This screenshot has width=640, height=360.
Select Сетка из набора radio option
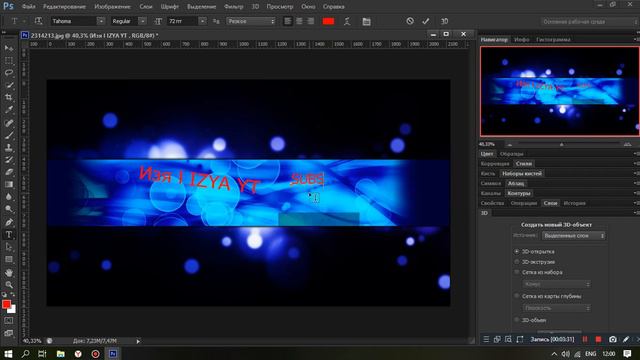tap(517, 272)
